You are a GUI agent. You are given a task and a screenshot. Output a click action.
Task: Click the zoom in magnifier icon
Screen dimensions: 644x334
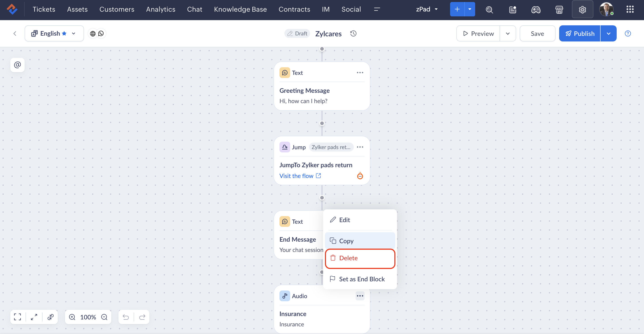72,317
